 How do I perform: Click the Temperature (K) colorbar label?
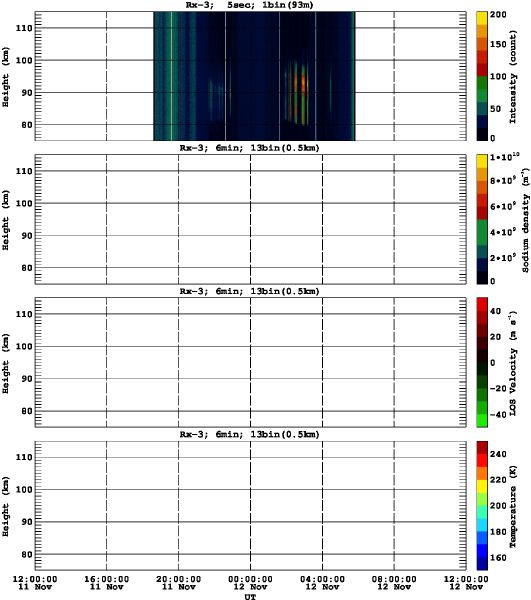[x=513, y=506]
